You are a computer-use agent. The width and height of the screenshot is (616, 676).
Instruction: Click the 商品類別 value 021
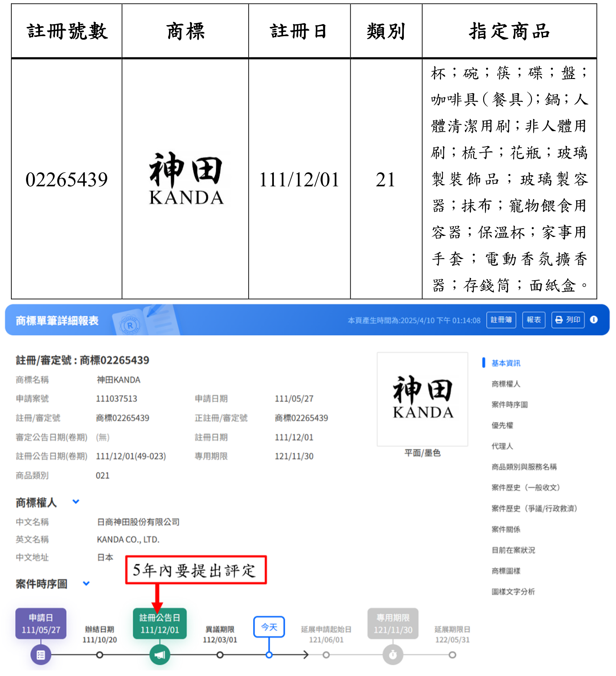(x=103, y=475)
